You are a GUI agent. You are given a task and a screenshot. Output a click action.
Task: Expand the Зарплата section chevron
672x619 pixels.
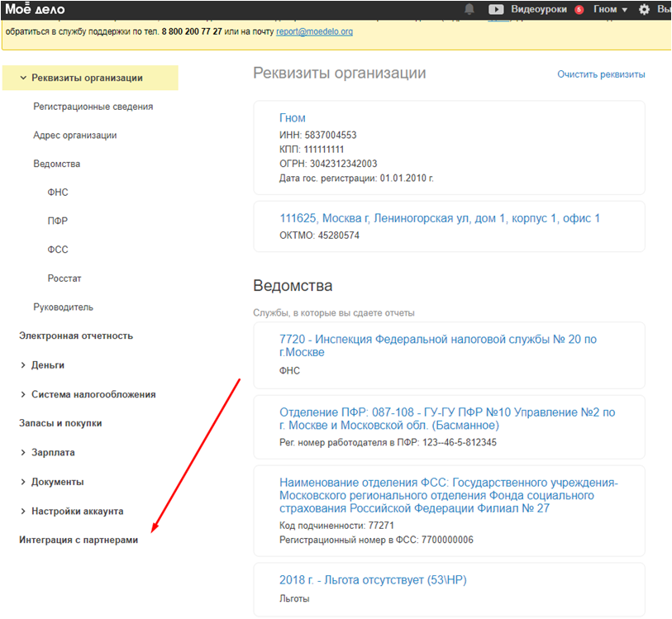[23, 452]
